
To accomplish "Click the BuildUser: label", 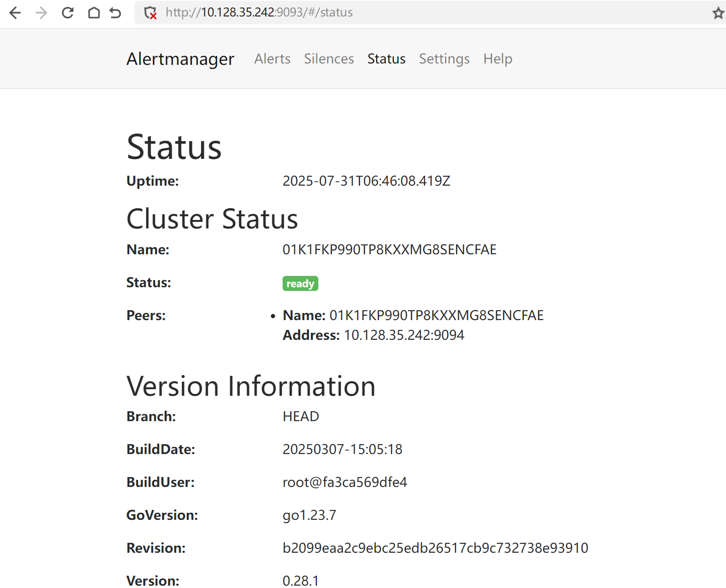I will click(160, 482).
